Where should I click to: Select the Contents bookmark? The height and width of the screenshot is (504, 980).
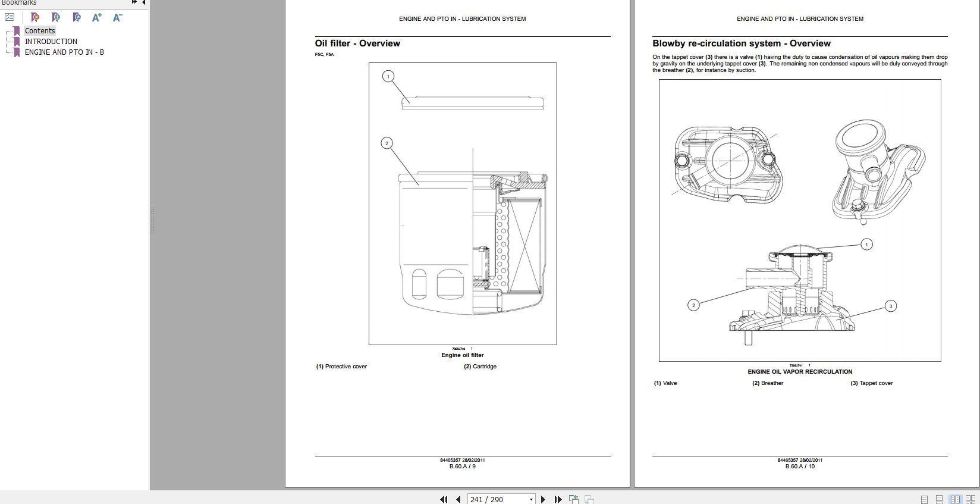[40, 31]
